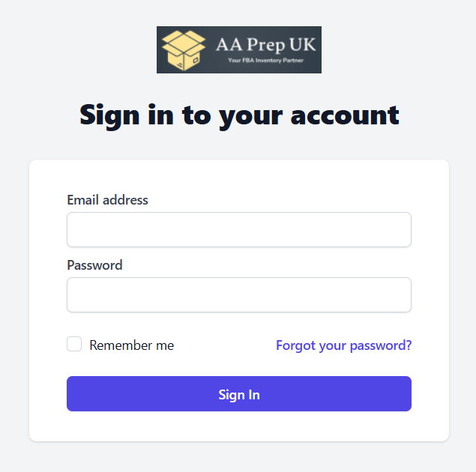The image size is (476, 472).
Task: Follow the password recovery link
Action: pos(343,345)
